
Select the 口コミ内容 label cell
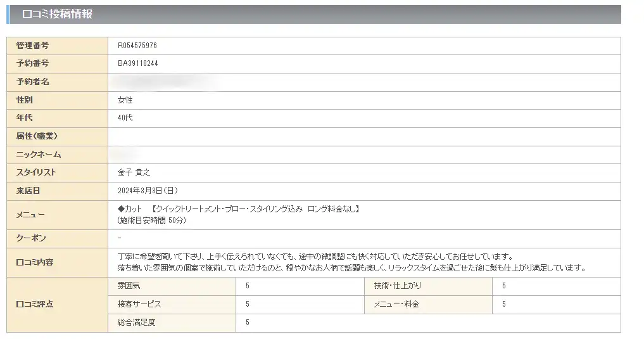point(57,262)
